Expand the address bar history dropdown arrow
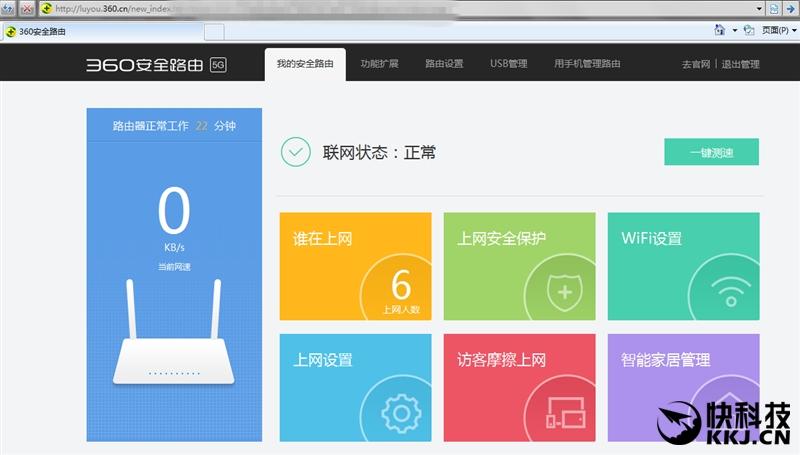This screenshot has width=800, height=455. tap(759, 9)
